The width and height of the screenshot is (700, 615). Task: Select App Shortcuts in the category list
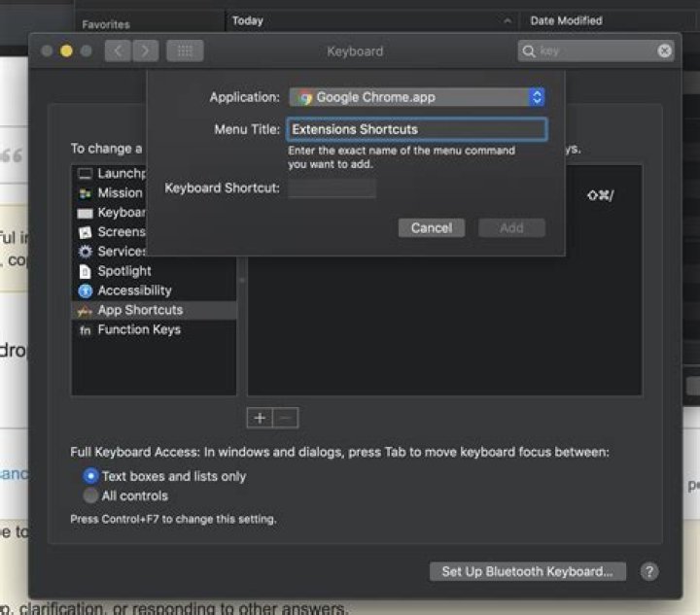pyautogui.click(x=154, y=310)
